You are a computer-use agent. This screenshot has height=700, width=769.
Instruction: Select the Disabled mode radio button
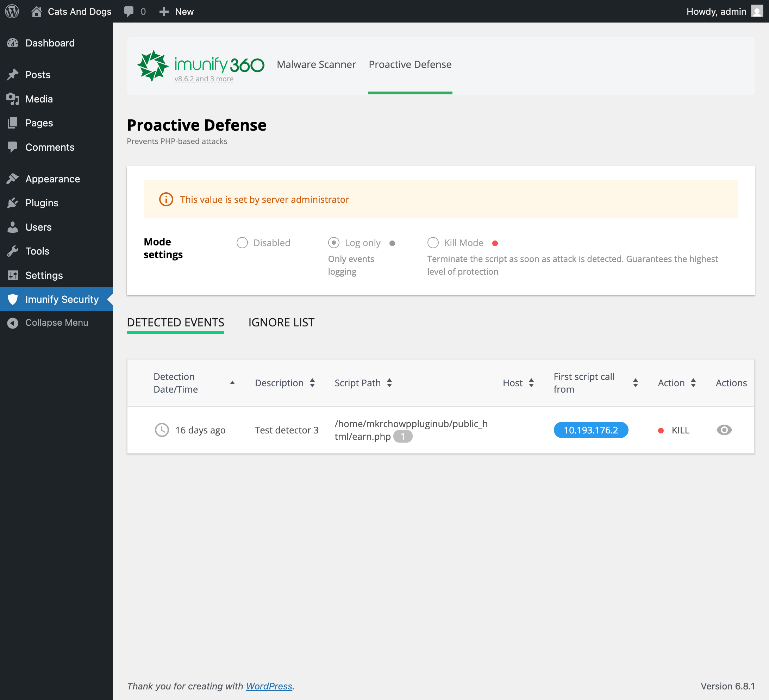(242, 243)
